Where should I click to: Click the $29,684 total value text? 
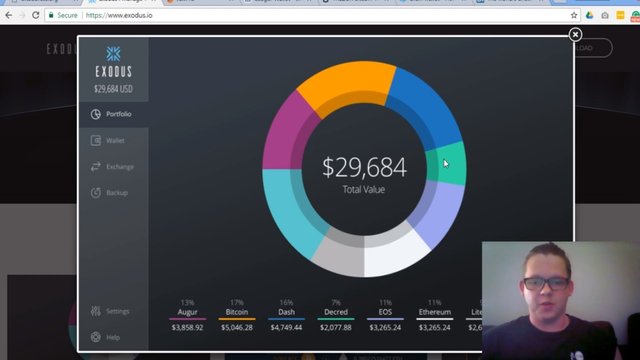click(x=364, y=167)
